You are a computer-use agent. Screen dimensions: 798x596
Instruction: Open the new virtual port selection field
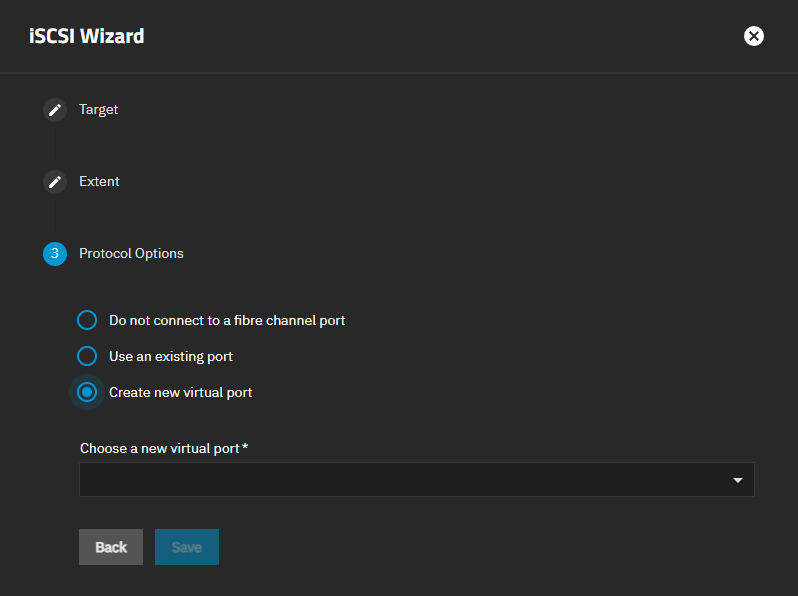(x=400, y=480)
